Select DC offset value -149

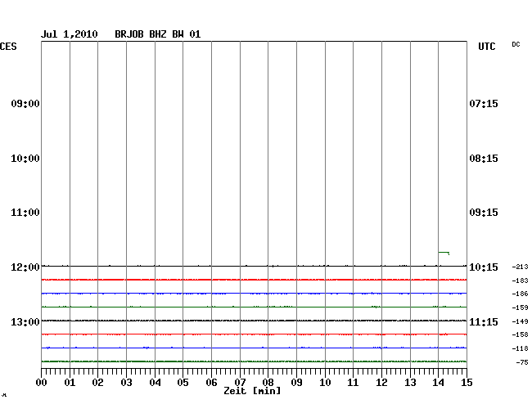tap(520, 321)
